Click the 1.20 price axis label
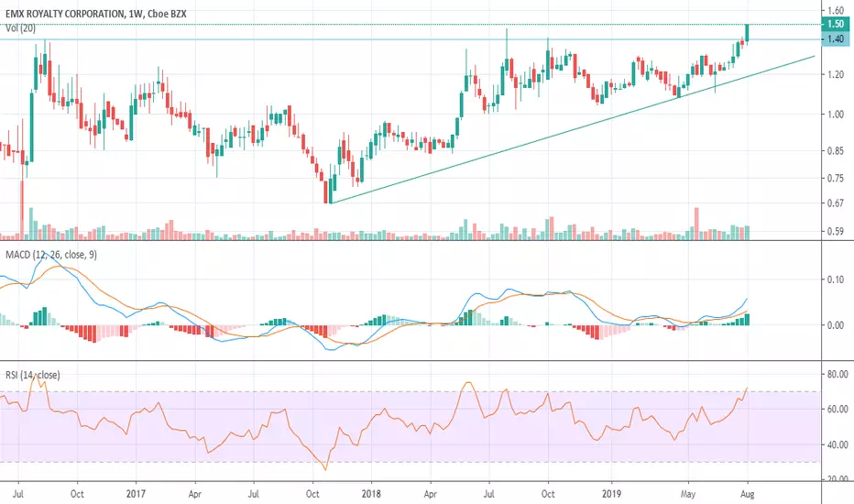The height and width of the screenshot is (504, 854). coord(836,74)
